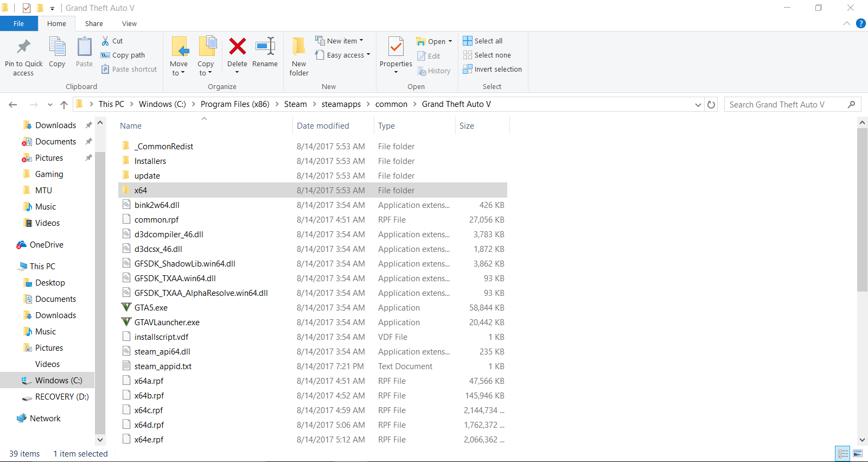Image resolution: width=868 pixels, height=462 pixels.
Task: Click Paste shortcut in ribbon
Action: pyautogui.click(x=129, y=69)
